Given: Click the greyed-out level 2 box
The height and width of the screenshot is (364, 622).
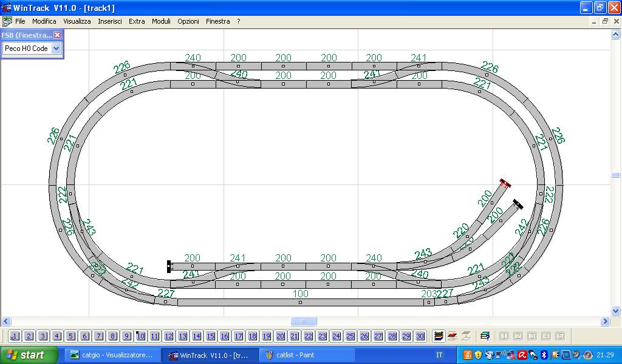Looking at the screenshot, I should [x=518, y=336].
